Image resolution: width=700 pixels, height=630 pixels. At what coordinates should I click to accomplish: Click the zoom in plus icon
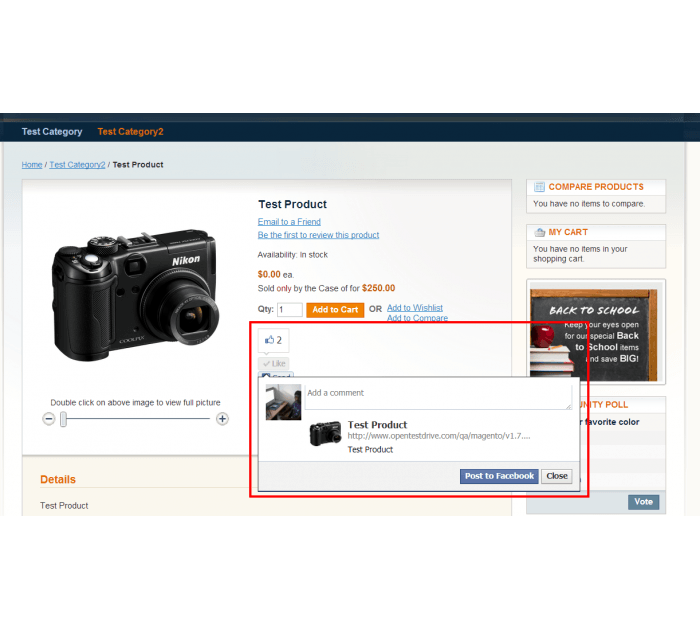pos(222,419)
